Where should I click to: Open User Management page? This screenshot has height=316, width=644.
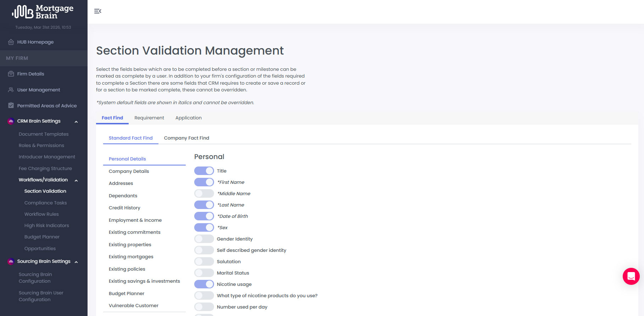39,90
